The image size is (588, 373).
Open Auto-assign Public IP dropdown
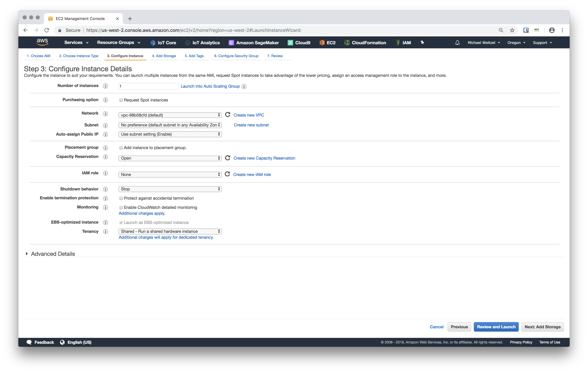pyautogui.click(x=170, y=134)
